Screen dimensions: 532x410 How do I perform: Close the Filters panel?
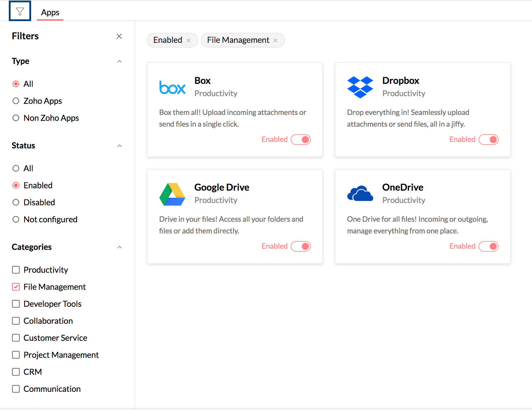click(x=119, y=36)
